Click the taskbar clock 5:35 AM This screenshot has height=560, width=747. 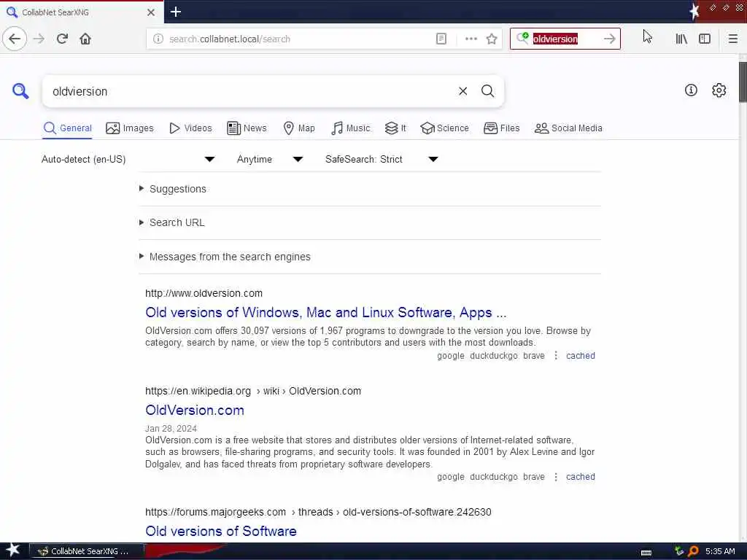point(720,551)
